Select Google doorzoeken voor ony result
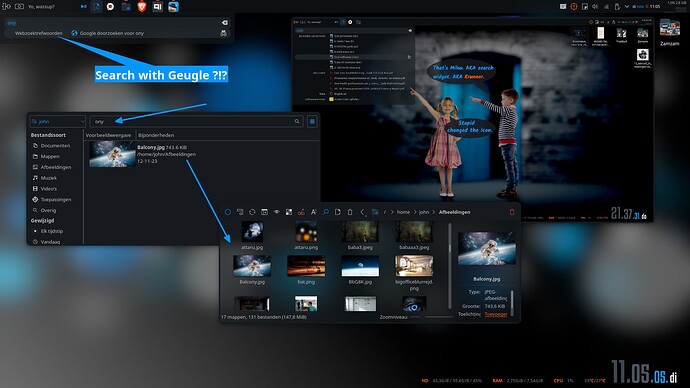The image size is (690, 388). [x=112, y=33]
